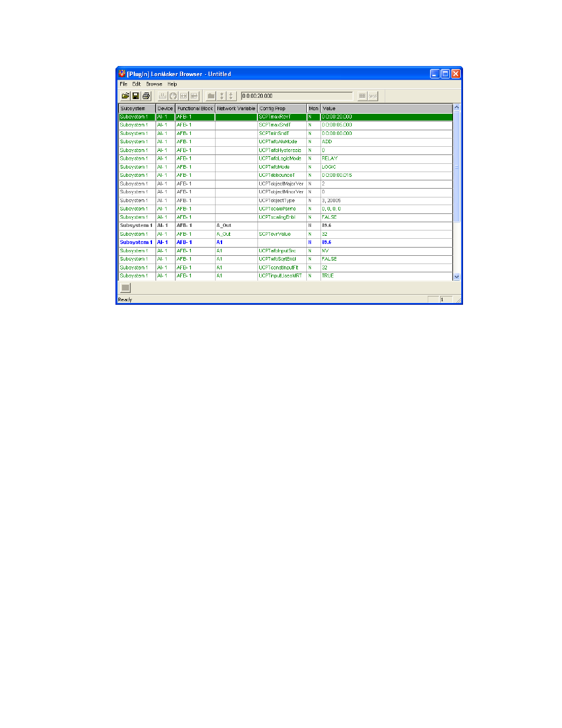The height and width of the screenshot is (728, 562).
Task: Select the SCPTmaxSndT config property cell
Action: (x=282, y=125)
